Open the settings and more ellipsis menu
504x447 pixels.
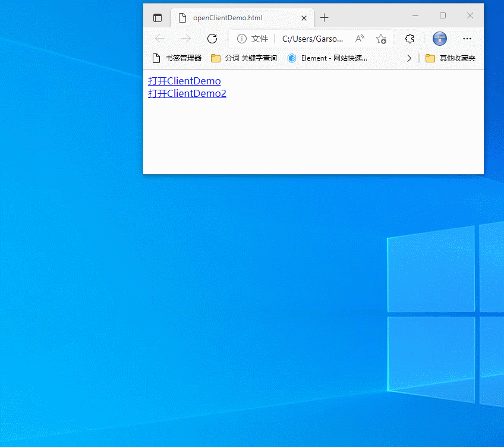click(x=467, y=39)
